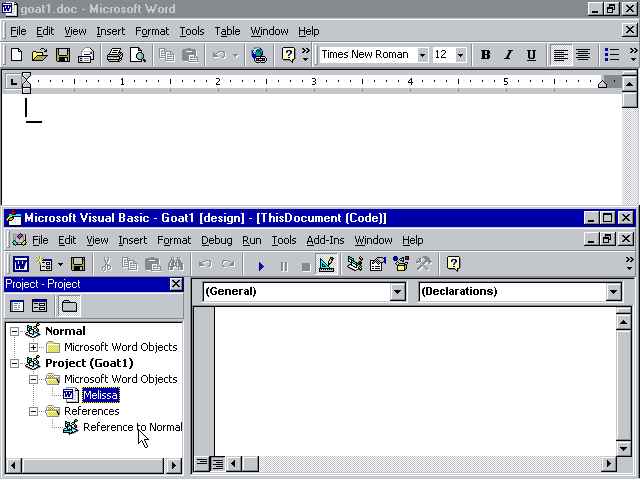Viewport: 640px width, 480px height.
Task: Click the Save floppy icon in Visual Basic toolbar
Action: coord(78,264)
